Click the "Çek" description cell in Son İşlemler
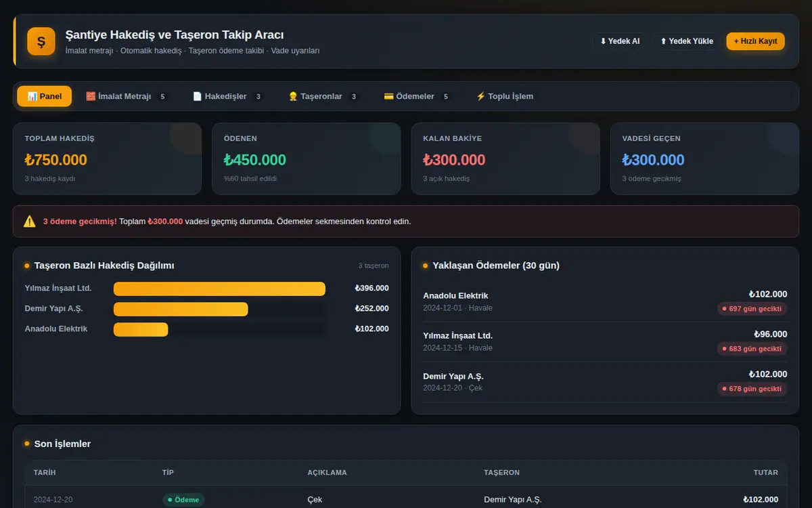812x508 pixels. (315, 500)
